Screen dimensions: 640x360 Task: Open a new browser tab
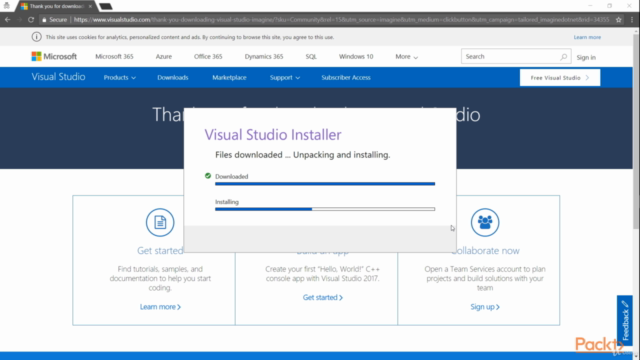(x=106, y=6)
